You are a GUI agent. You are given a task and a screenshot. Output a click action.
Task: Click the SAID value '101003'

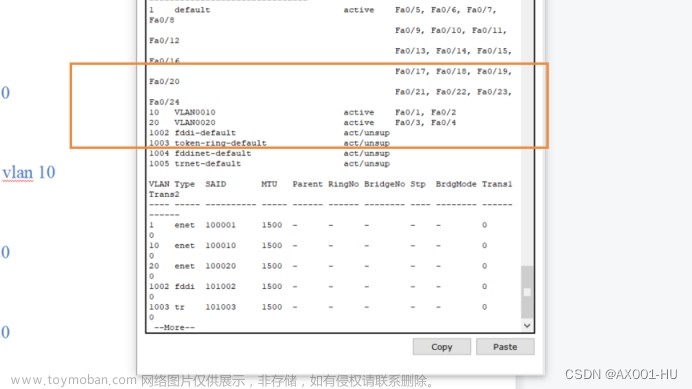220,307
